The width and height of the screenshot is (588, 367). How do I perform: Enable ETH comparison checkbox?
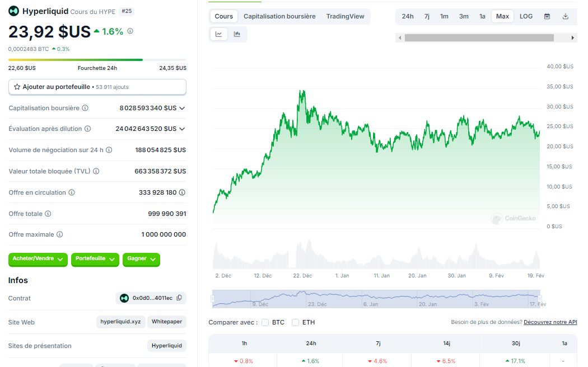296,322
